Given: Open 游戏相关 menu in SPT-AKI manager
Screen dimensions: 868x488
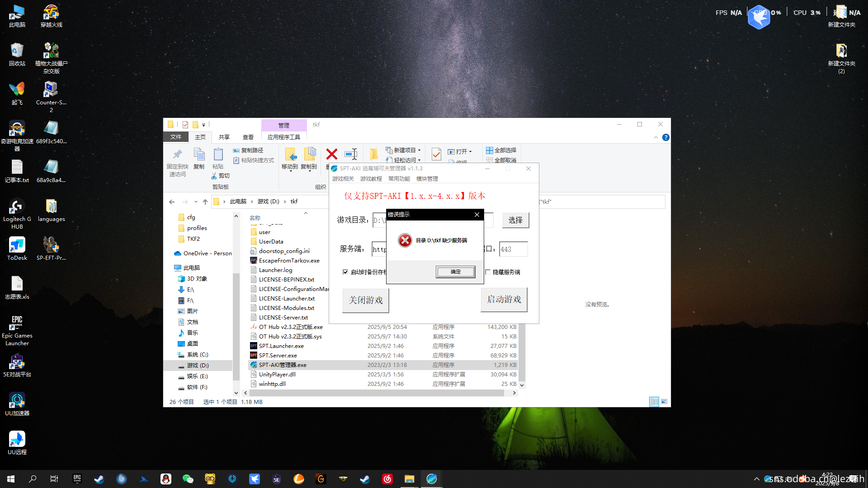Looking at the screenshot, I should [343, 179].
